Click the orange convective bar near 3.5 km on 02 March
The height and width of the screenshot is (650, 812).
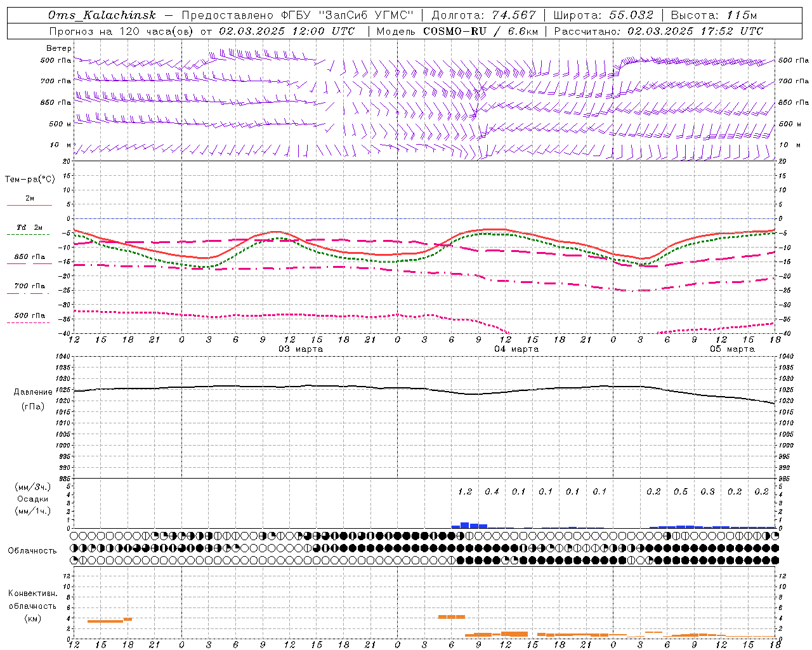(105, 621)
